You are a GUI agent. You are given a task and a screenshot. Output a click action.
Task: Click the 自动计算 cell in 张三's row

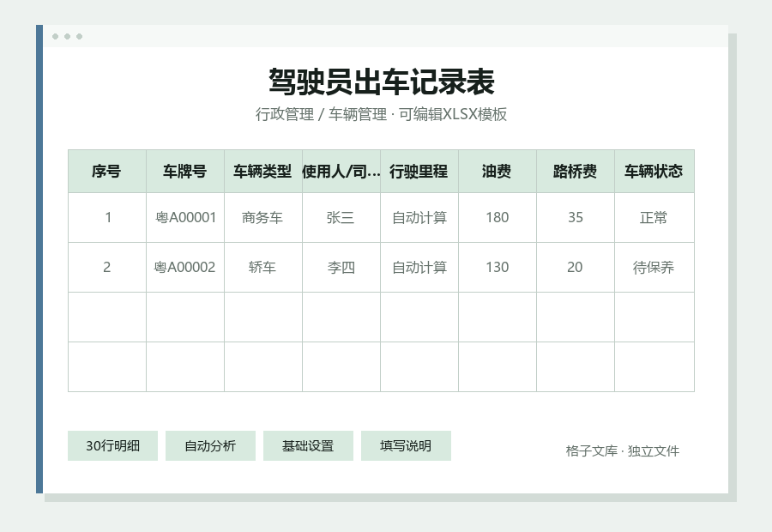tap(419, 218)
